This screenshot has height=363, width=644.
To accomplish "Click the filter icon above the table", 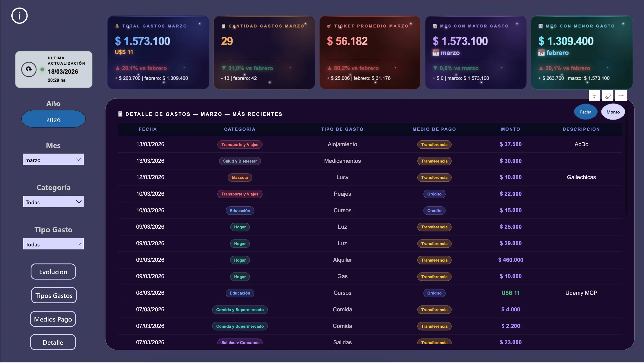I will [x=594, y=96].
